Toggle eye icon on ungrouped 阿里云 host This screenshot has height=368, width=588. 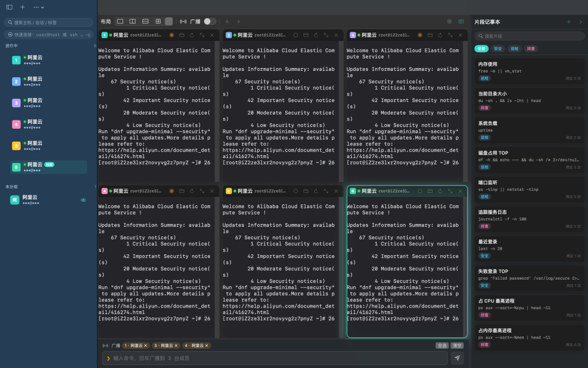[83, 200]
